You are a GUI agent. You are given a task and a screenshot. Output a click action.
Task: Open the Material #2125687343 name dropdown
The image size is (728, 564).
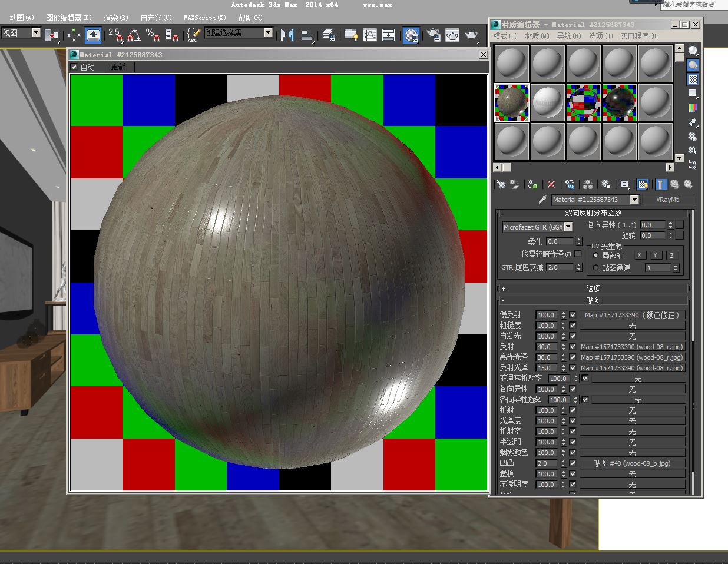point(634,200)
